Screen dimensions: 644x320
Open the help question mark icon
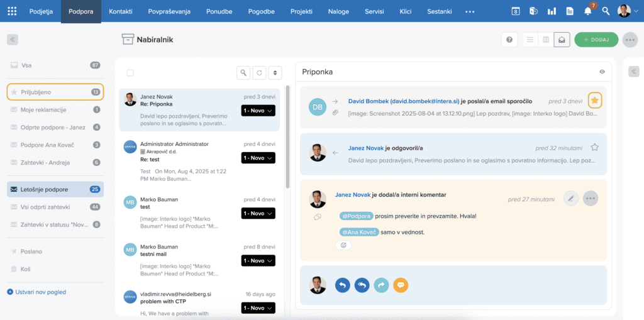(x=509, y=40)
